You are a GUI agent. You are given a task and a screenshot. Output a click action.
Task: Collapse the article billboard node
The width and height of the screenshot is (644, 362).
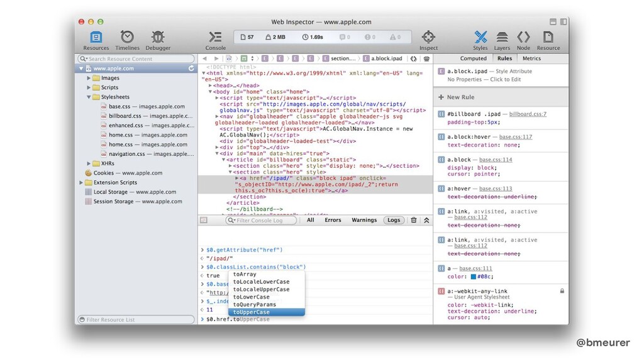pos(223,160)
